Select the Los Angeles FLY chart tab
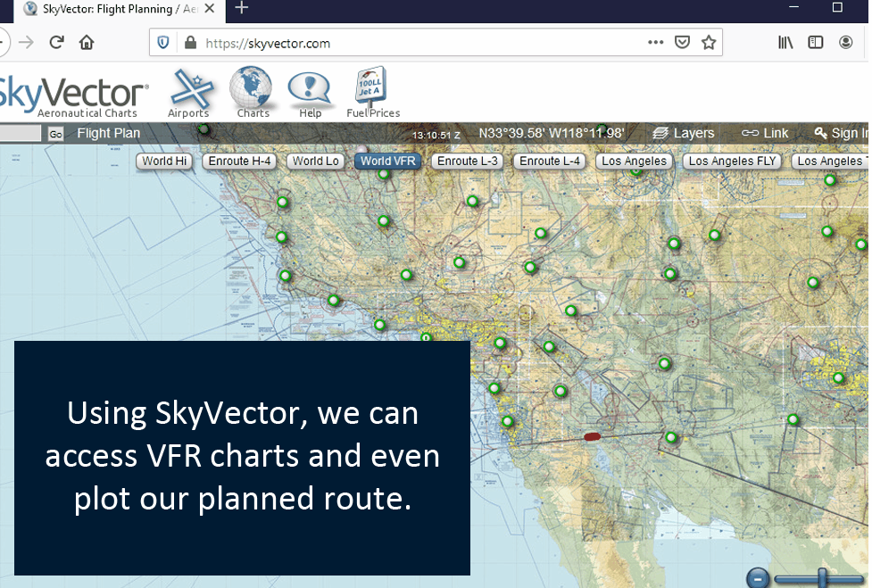Viewport: 872px width, 588px height. [732, 161]
